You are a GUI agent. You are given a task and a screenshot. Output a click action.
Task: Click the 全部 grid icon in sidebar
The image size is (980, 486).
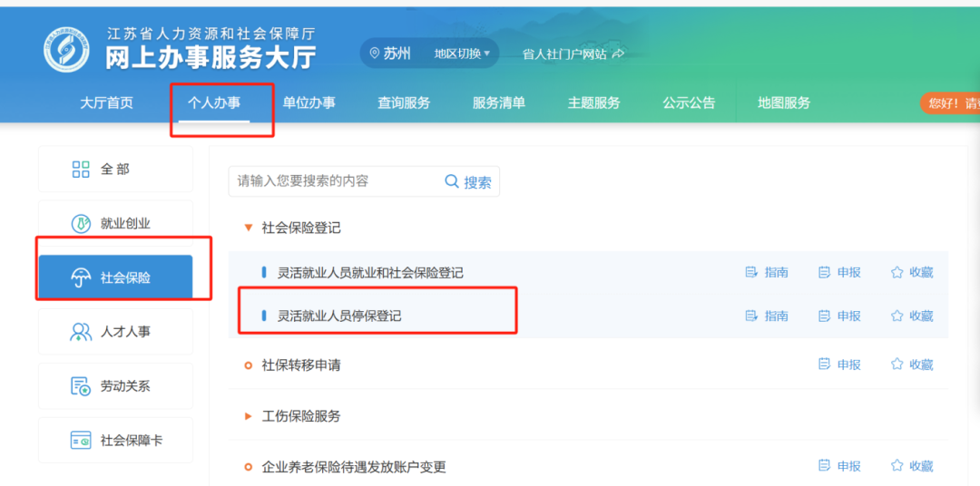pos(81,170)
